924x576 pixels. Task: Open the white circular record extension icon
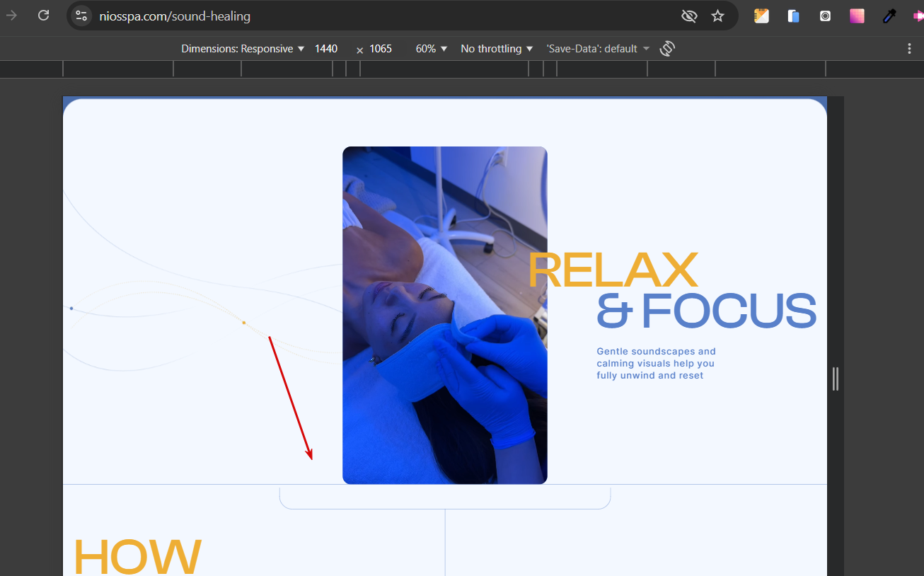click(825, 16)
